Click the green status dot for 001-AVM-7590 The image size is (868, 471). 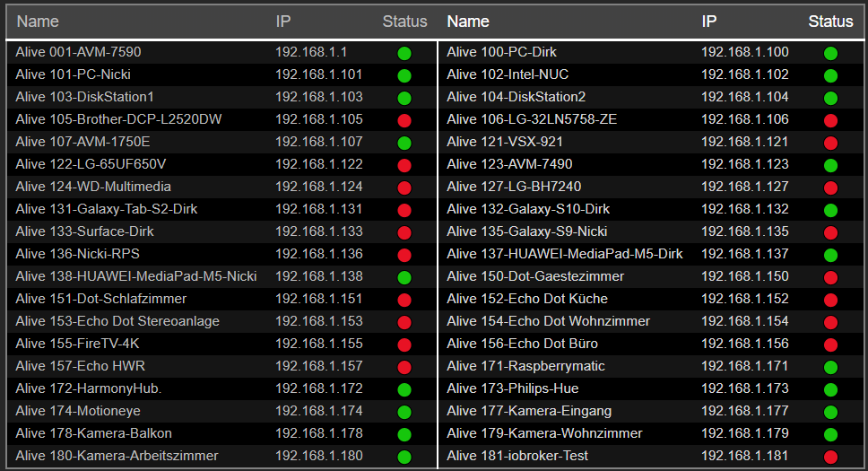[404, 53]
